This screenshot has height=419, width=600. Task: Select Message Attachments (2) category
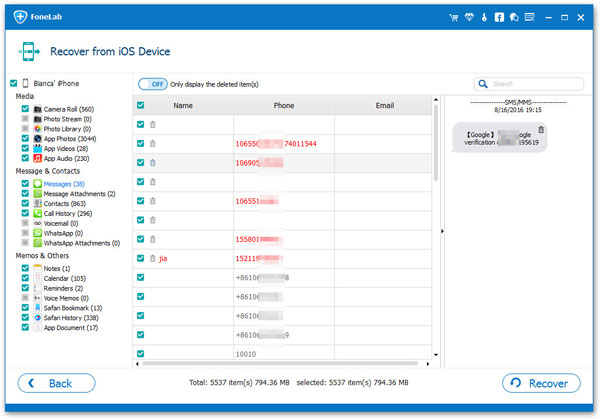click(79, 194)
